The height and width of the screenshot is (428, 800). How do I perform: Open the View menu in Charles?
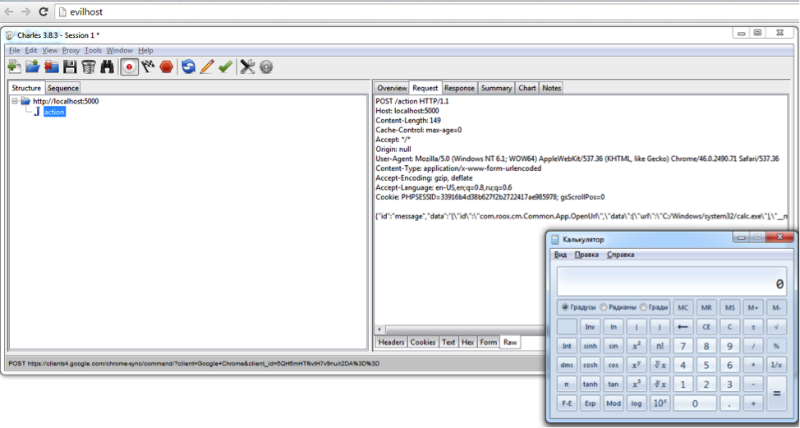[x=50, y=51]
